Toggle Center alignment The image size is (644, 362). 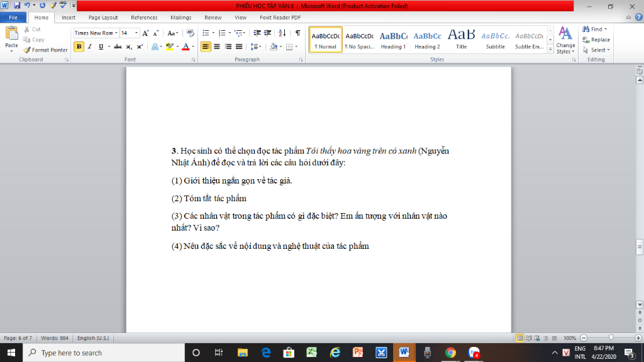217,47
